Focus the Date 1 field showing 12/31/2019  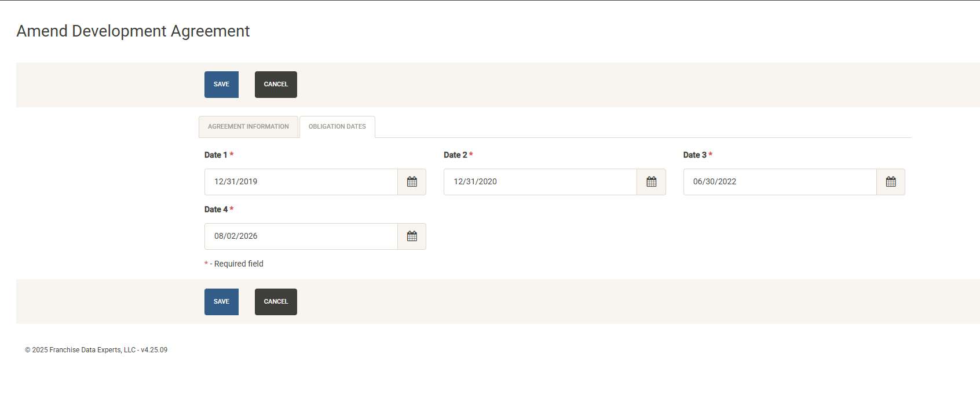point(301,182)
